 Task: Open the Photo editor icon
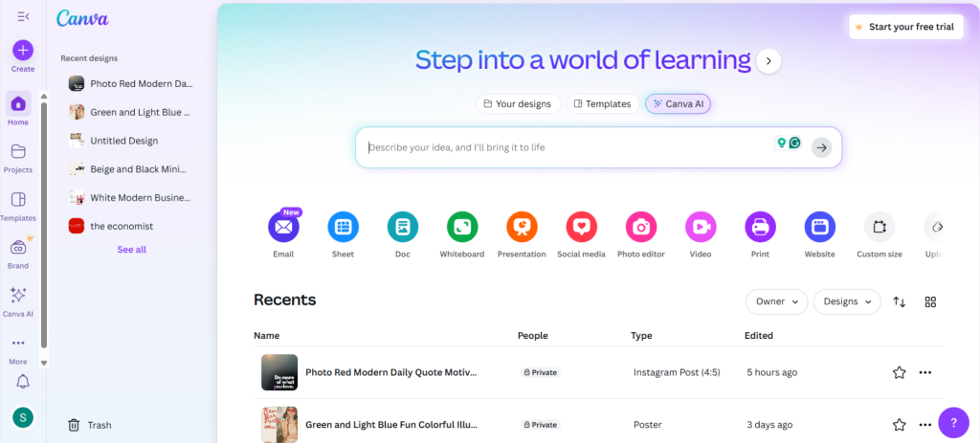pyautogui.click(x=641, y=228)
